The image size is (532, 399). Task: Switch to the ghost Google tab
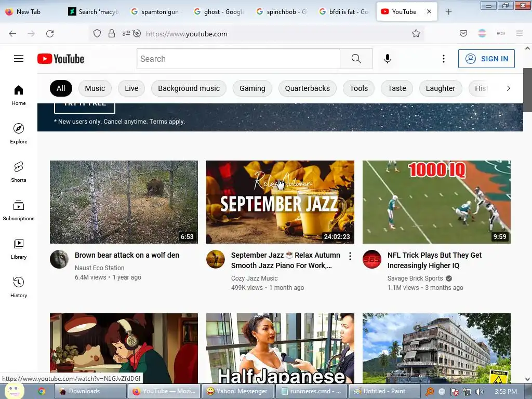coord(219,12)
